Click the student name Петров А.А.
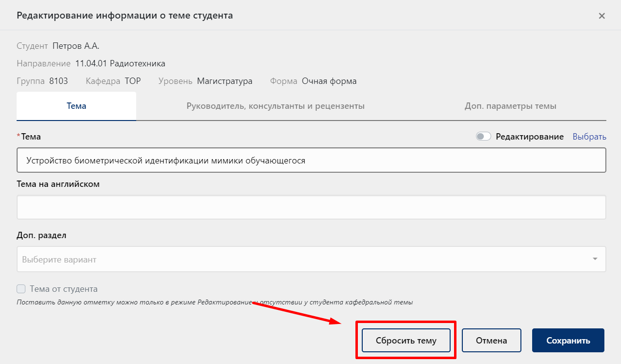The image size is (621, 364). tap(76, 46)
